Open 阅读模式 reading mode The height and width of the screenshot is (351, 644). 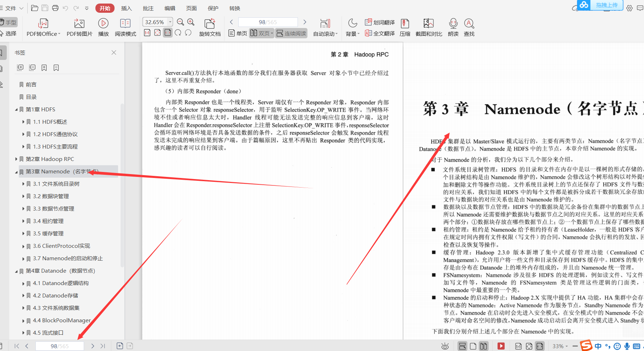pos(125,23)
